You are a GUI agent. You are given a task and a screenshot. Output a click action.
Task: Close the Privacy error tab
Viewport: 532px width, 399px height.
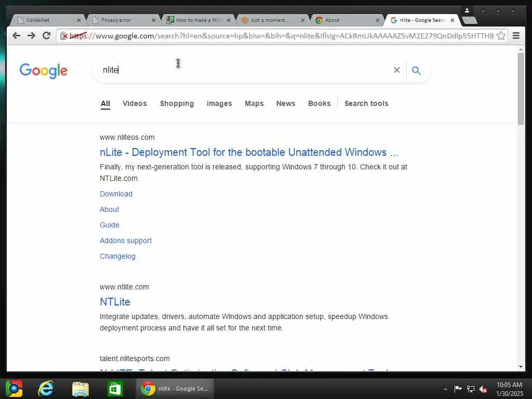[153, 20]
